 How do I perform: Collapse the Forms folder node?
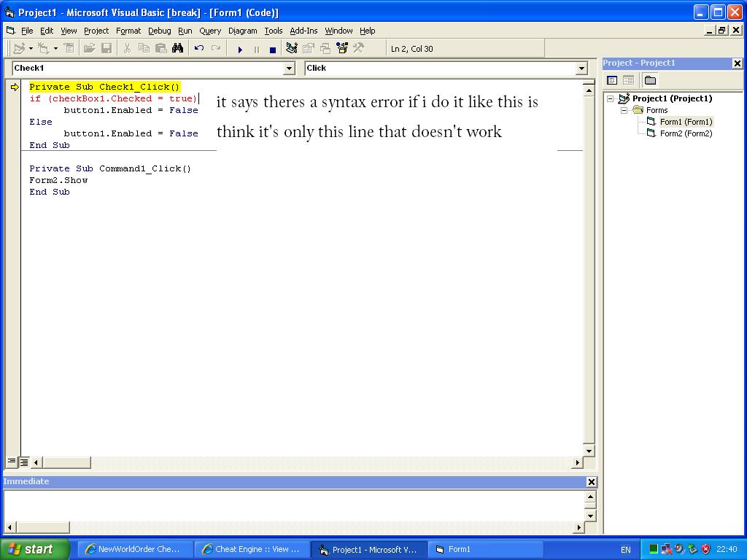coord(624,110)
